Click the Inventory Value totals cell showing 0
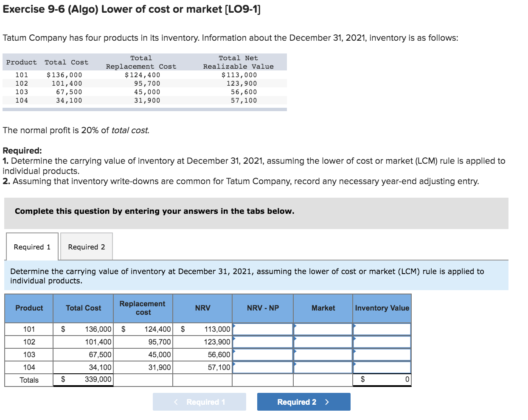This screenshot has height=420, width=528. pyautogui.click(x=382, y=380)
